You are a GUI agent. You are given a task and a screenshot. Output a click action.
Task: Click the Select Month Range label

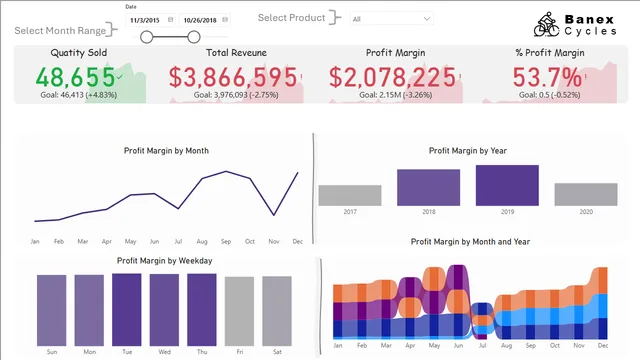60,31
